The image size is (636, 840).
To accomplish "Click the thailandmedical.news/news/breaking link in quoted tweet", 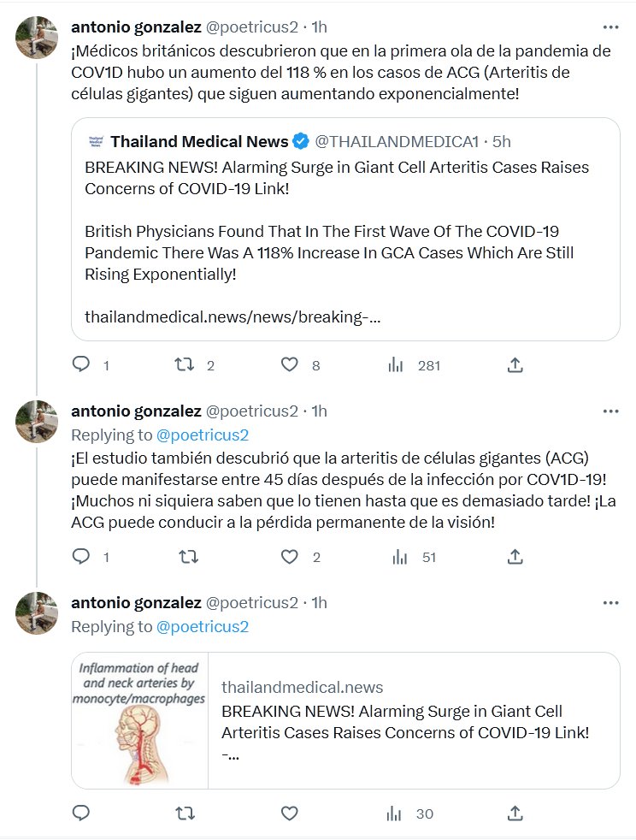I will pyautogui.click(x=233, y=316).
